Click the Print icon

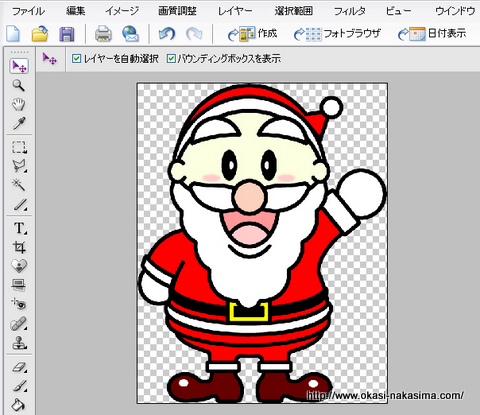click(103, 34)
